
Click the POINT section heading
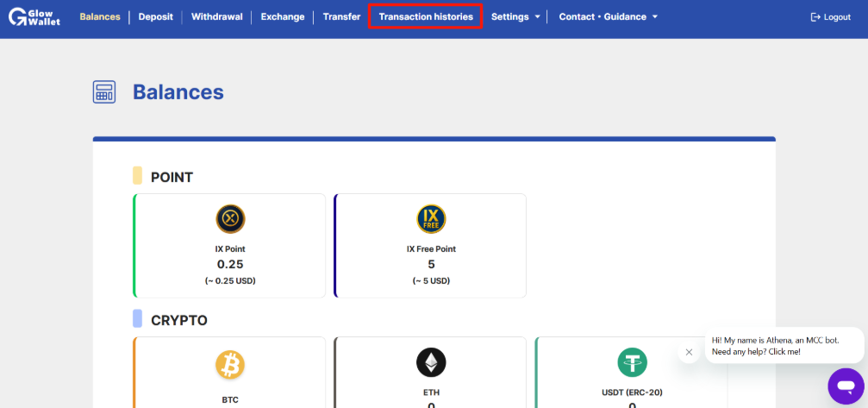click(x=172, y=177)
